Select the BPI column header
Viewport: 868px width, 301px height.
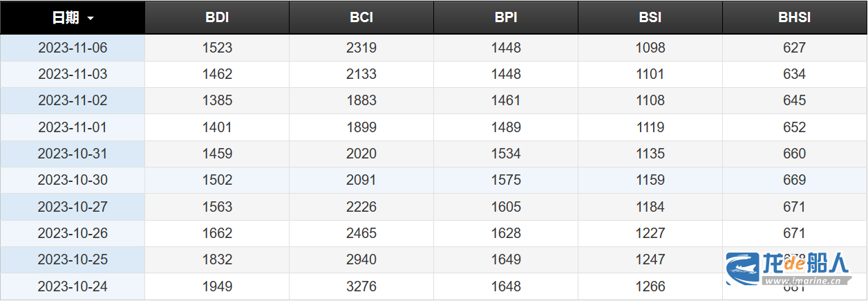pyautogui.click(x=506, y=18)
